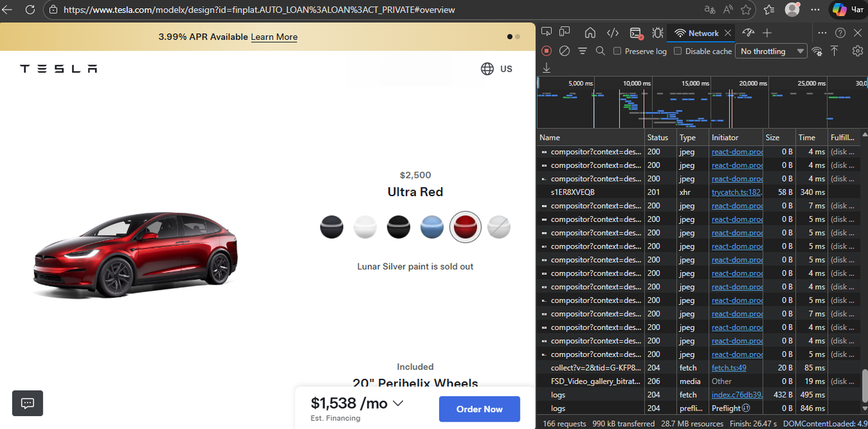Open Network settings gear
Screen dimensions: 868x429
(858, 51)
